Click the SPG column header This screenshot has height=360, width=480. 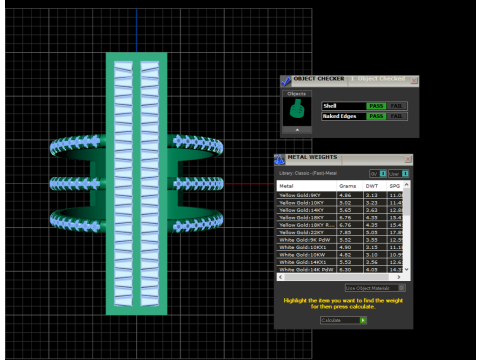(395, 186)
